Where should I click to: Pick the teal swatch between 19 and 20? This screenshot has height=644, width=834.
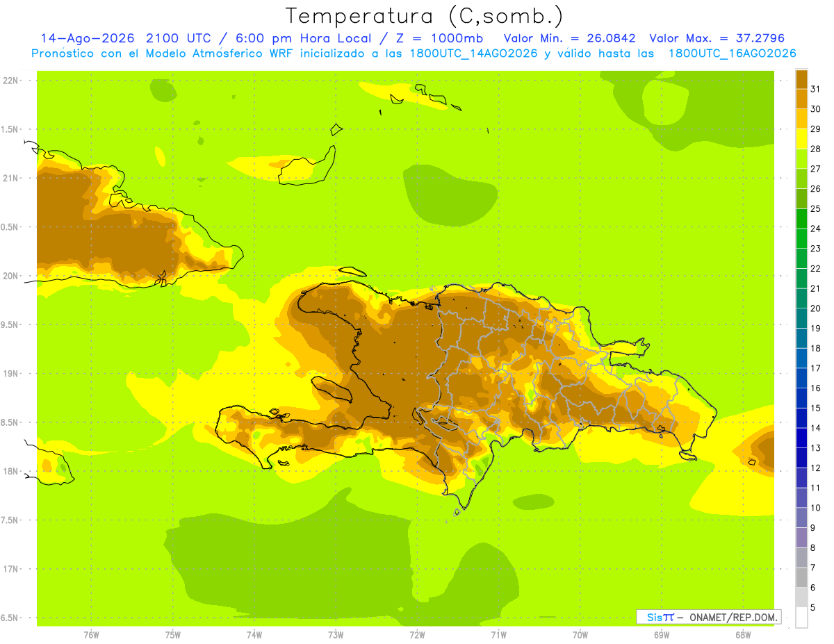click(x=801, y=318)
